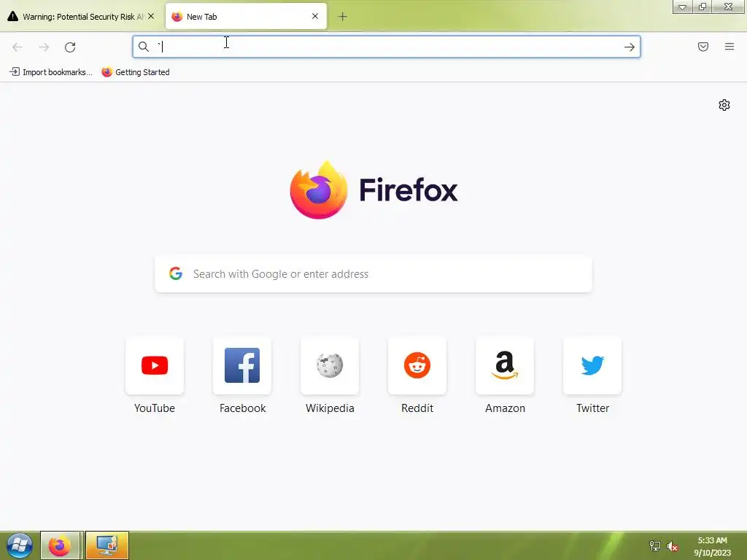Click the muted volume tray icon
The image size is (747, 560).
coord(672,546)
